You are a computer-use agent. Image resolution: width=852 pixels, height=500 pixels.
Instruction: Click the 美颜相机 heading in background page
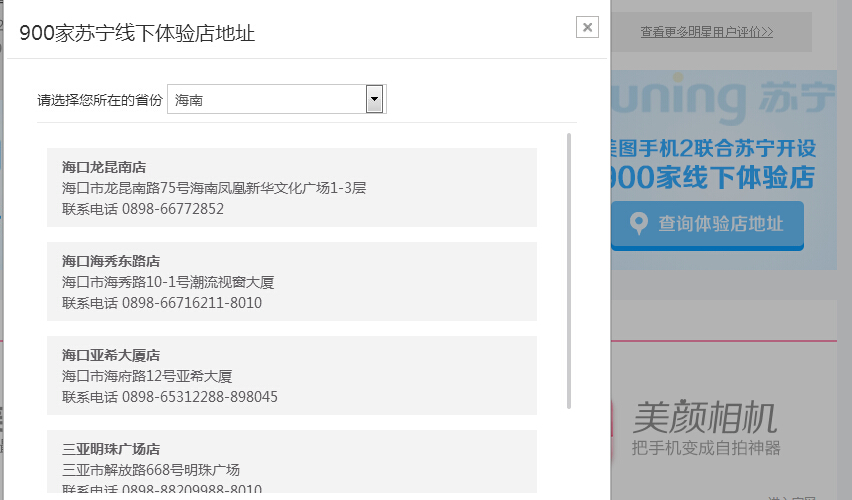705,417
